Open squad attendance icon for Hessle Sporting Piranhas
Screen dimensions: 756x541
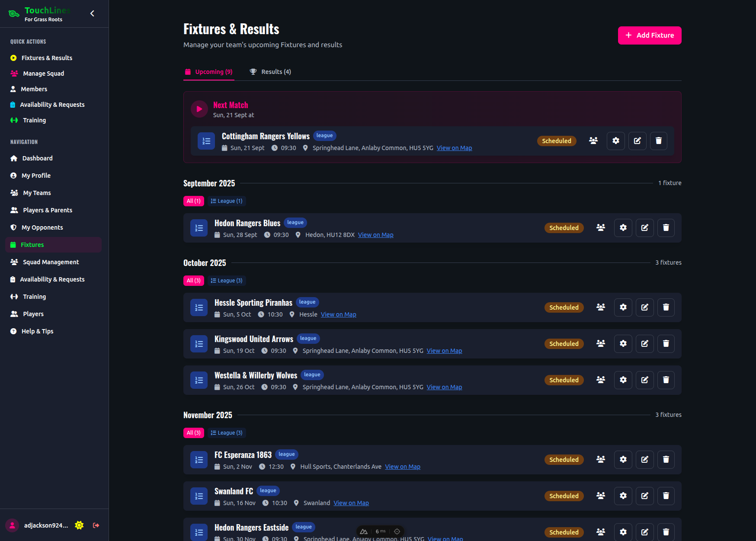click(x=600, y=307)
